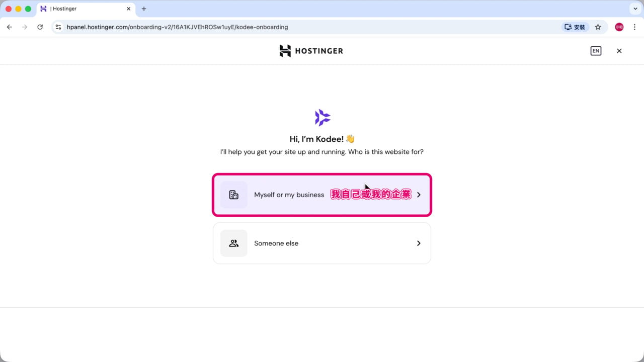Click the people icon beside Someone else

[234, 243]
